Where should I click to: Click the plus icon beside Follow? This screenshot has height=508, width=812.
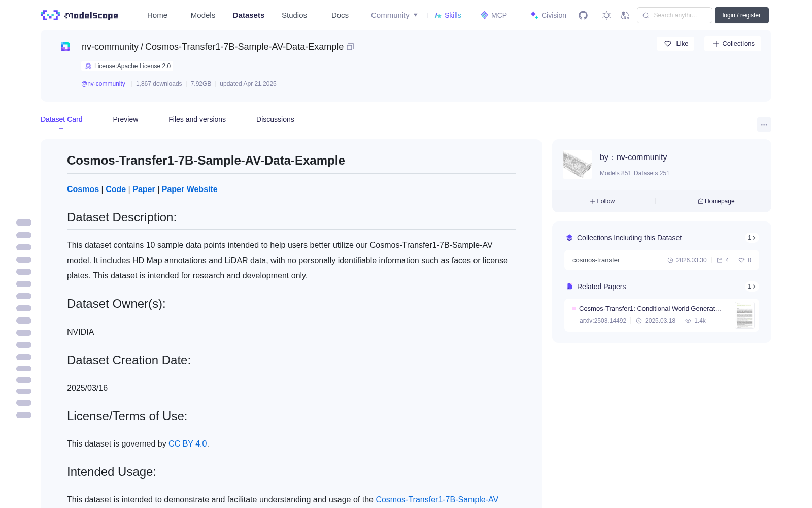click(x=593, y=201)
